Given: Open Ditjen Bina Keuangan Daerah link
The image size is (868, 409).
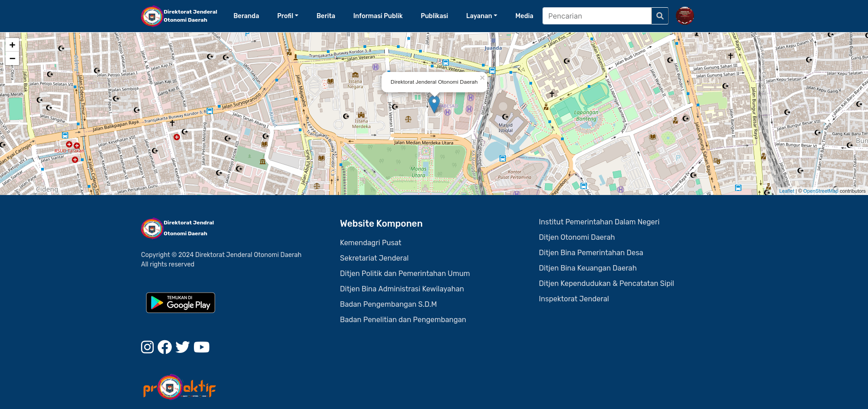Looking at the screenshot, I should [x=588, y=268].
